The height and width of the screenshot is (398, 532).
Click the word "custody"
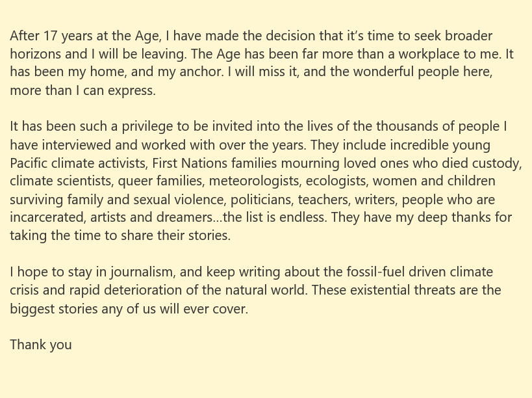point(498,163)
